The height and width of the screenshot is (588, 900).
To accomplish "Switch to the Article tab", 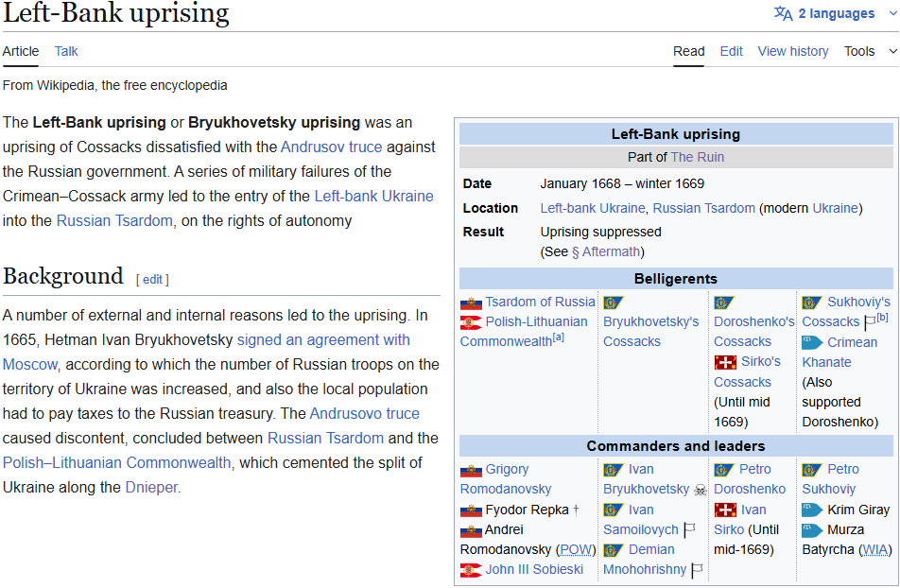I will (21, 51).
